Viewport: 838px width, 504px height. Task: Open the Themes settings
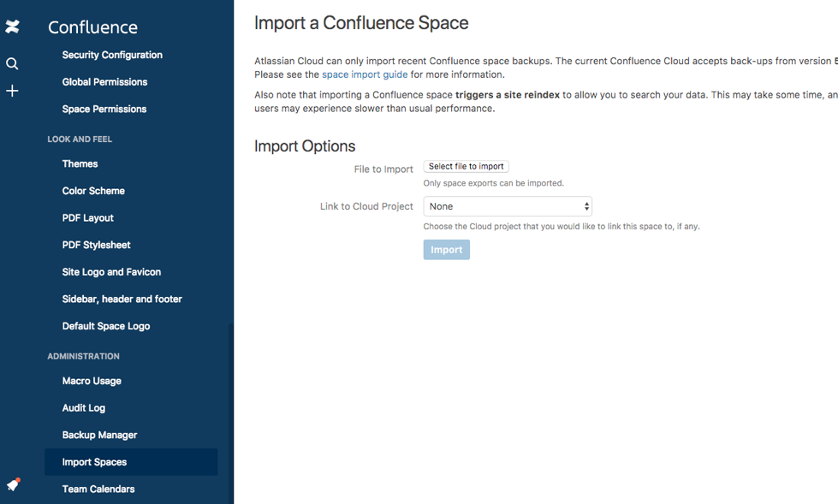pyautogui.click(x=80, y=163)
